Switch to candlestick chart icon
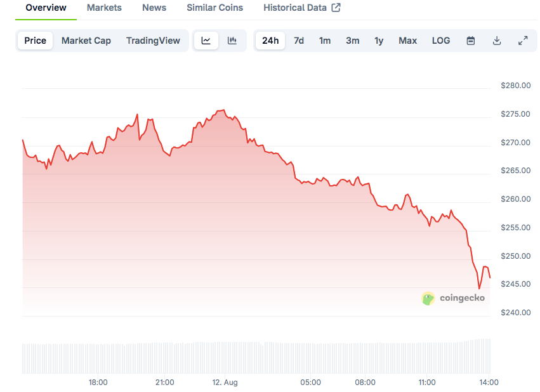 [232, 41]
